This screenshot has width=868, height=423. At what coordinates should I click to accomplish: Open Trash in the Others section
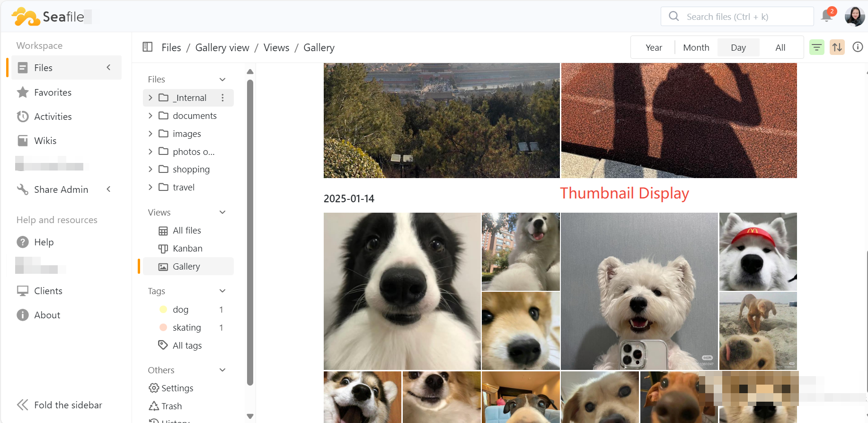(x=171, y=406)
